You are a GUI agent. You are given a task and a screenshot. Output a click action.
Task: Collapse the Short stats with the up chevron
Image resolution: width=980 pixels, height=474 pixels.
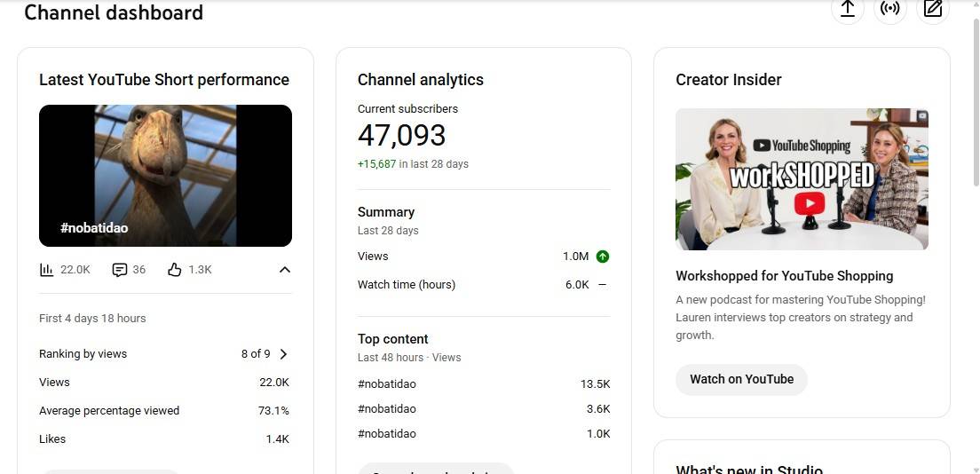(x=284, y=270)
